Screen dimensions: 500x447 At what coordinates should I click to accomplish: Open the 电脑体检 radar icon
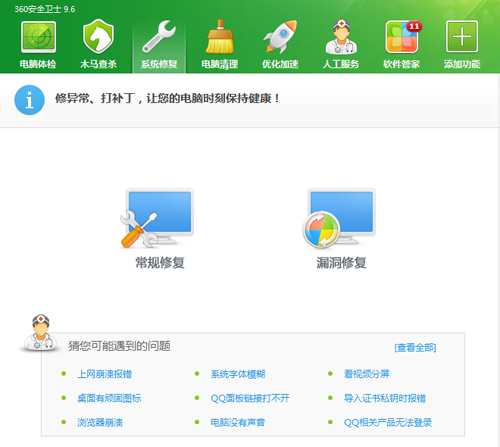pos(38,37)
